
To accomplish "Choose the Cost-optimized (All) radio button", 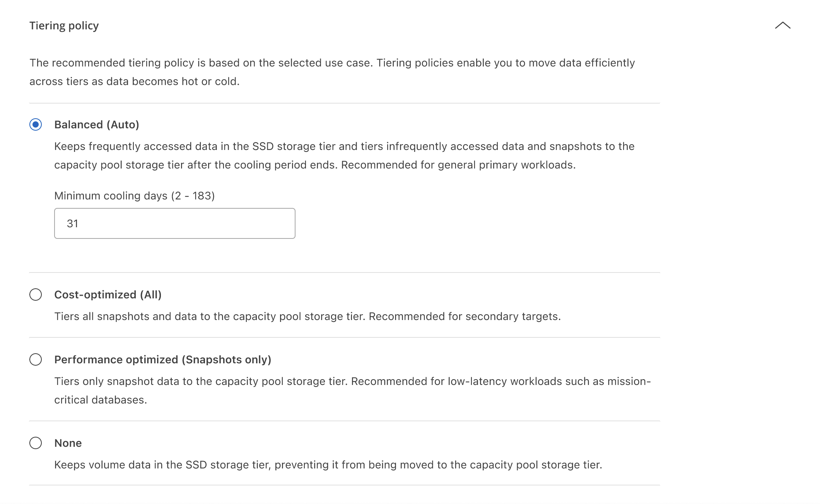I will [36, 295].
